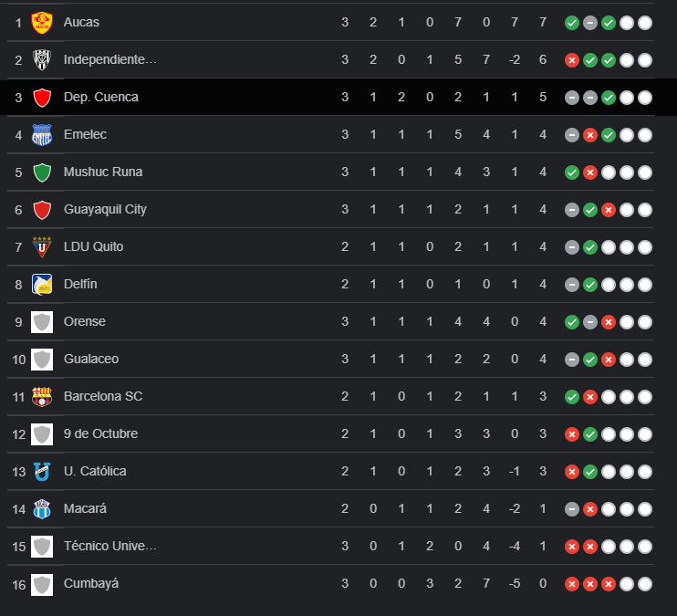Select the Orense team name
The height and width of the screenshot is (616, 677).
point(85,321)
